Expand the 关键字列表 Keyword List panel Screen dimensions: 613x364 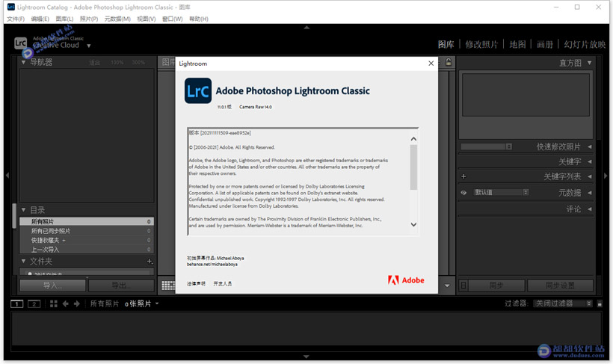(x=590, y=176)
